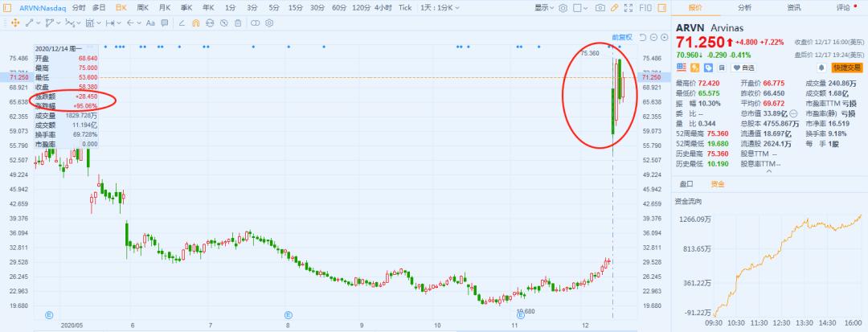Screen dimensions: 868x332
Task: Toggle the right side panel icon
Action: [662, 8]
